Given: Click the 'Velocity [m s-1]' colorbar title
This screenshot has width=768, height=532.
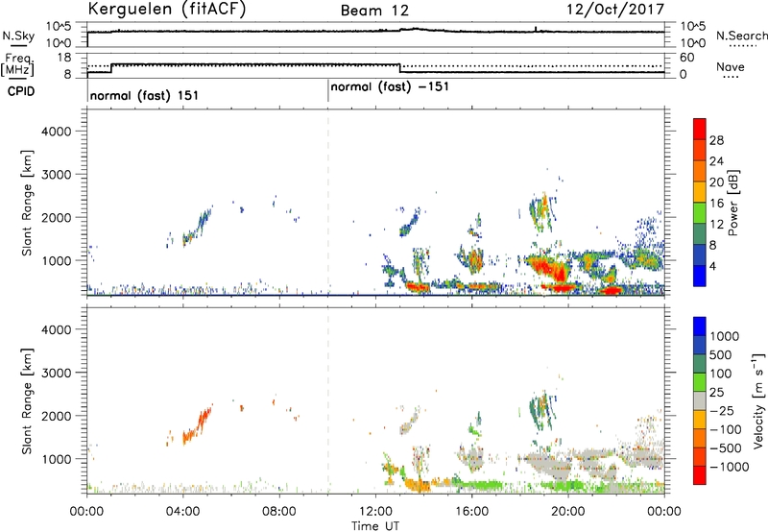Looking at the screenshot, I should tap(759, 400).
